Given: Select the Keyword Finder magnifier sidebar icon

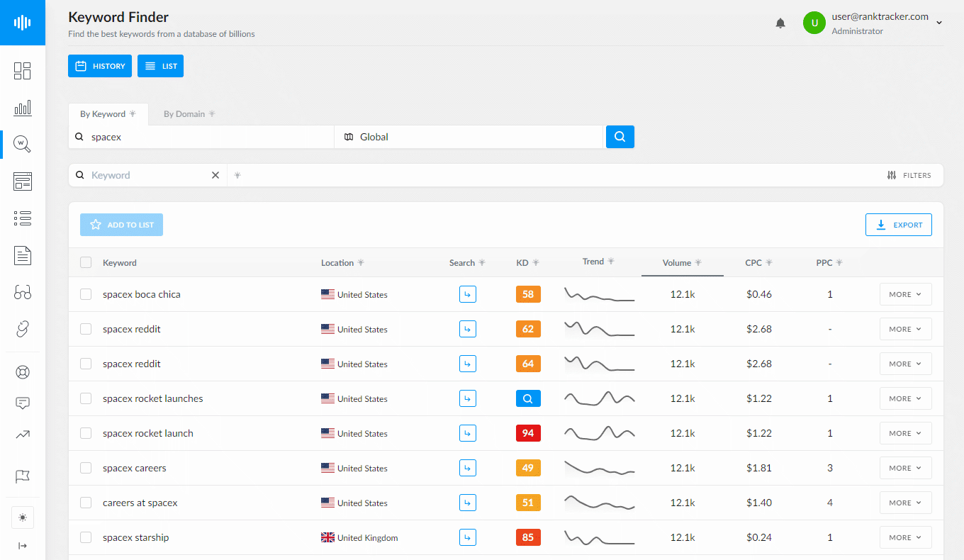Looking at the screenshot, I should coord(23,144).
